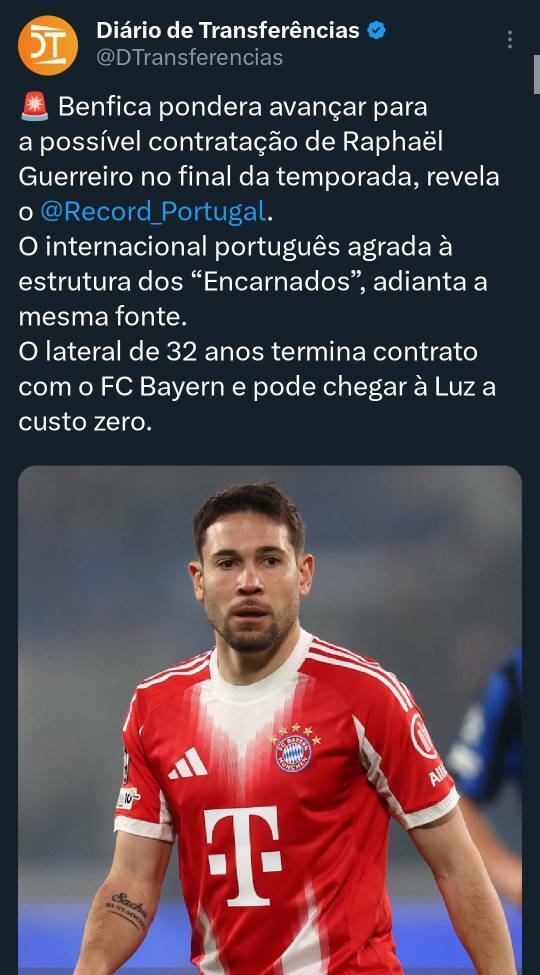The image size is (540, 975).
Task: Open the three-dot more options menu
Action: [510, 40]
